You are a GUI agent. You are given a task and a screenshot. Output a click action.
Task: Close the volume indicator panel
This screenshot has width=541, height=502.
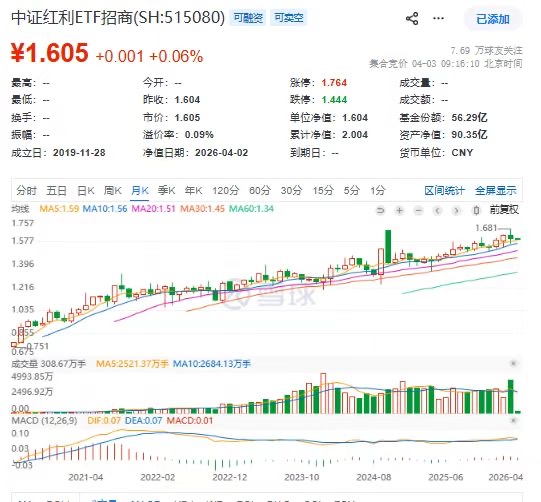click(513, 363)
